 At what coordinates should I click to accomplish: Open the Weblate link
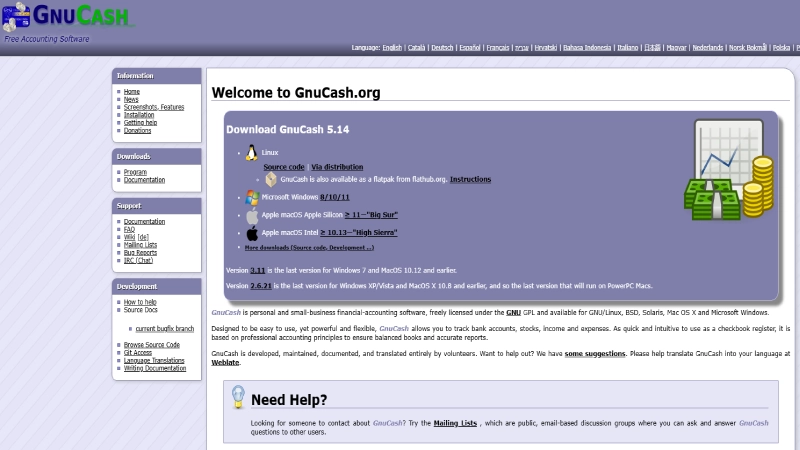click(x=225, y=362)
